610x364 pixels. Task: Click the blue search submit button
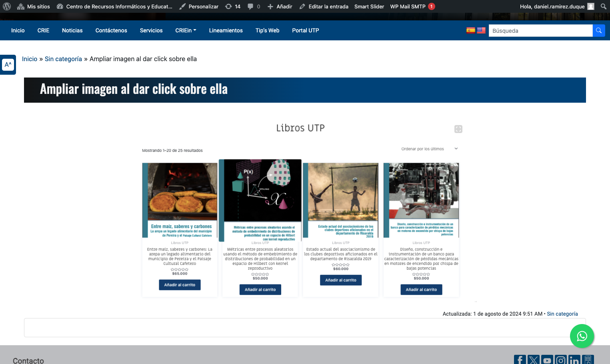pyautogui.click(x=599, y=31)
